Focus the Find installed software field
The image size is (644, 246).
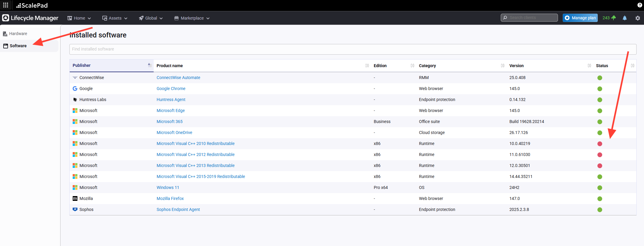click(x=352, y=49)
